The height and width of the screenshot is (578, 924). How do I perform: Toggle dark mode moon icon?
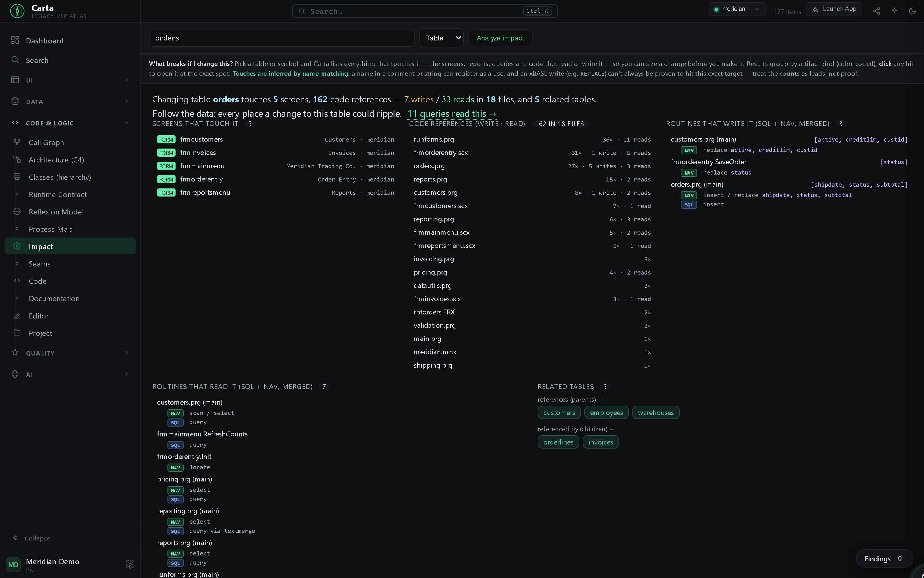[912, 11]
